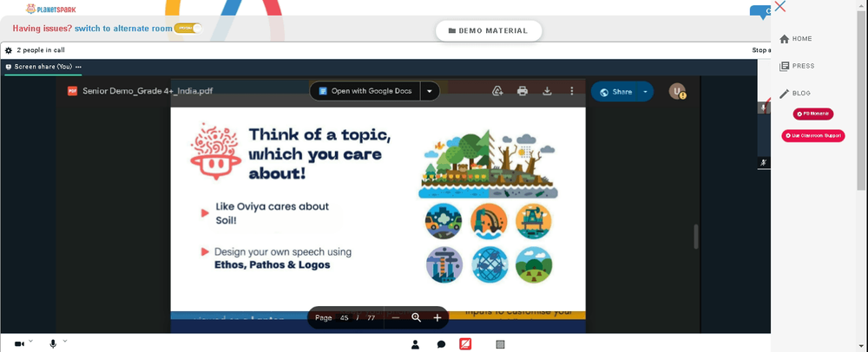Image resolution: width=868 pixels, height=352 pixels.
Task: Mute the microphone in call controls
Action: coord(53,344)
